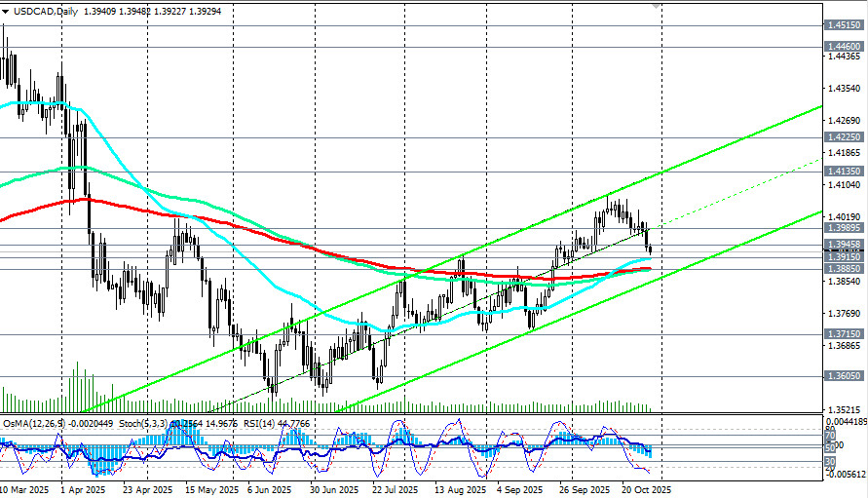This screenshot has width=868, height=498.
Task: Click the 20 Oct 2025 date label
Action: tap(646, 490)
